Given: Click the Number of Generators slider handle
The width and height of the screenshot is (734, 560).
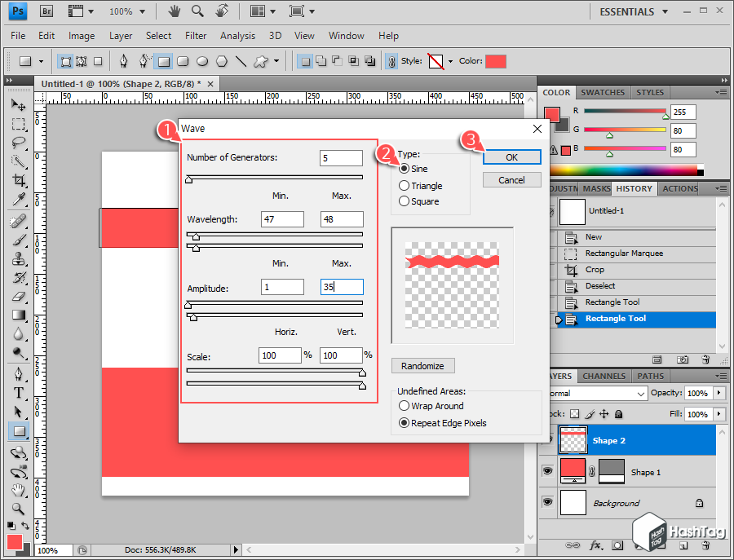Looking at the screenshot, I should pos(188,179).
